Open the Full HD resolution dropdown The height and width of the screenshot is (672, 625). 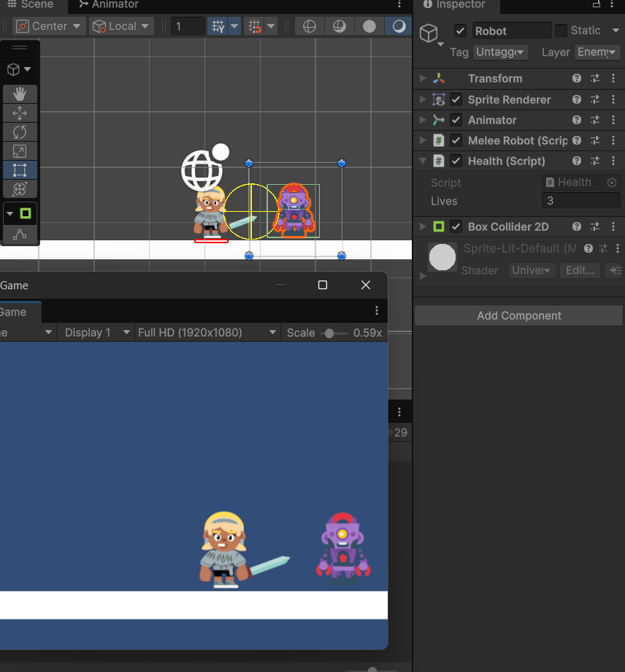pyautogui.click(x=207, y=332)
